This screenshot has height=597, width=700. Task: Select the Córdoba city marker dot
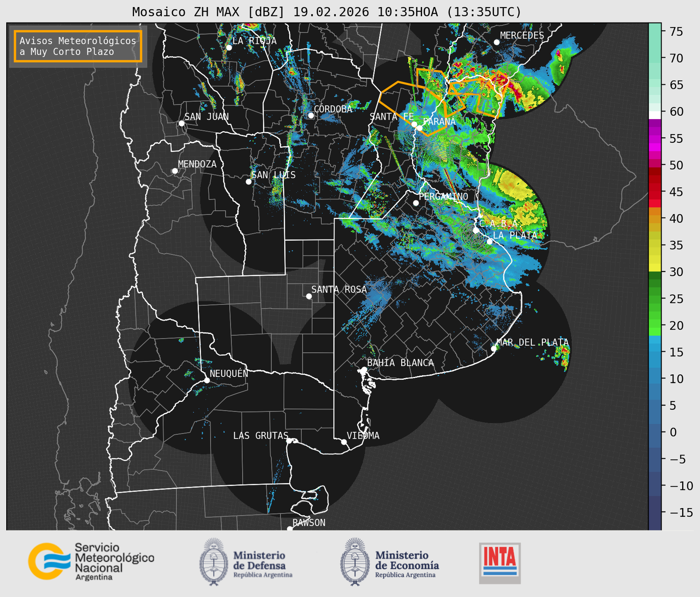point(311,115)
